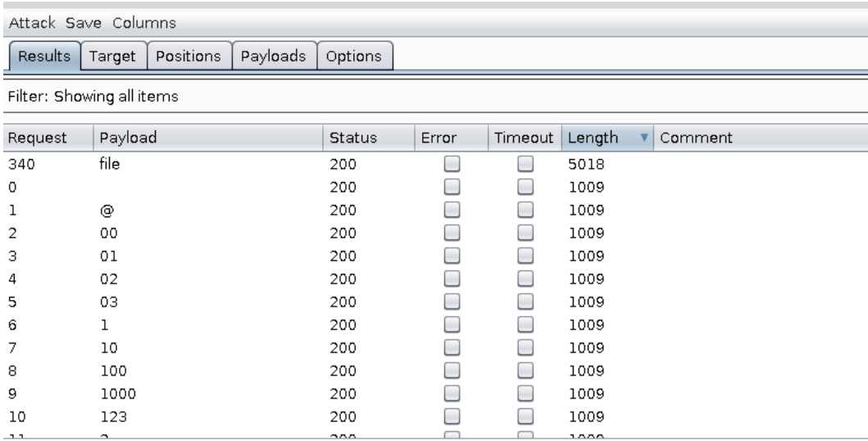Image resolution: width=868 pixels, height=441 pixels.
Task: Open the Save menu
Action: point(83,23)
